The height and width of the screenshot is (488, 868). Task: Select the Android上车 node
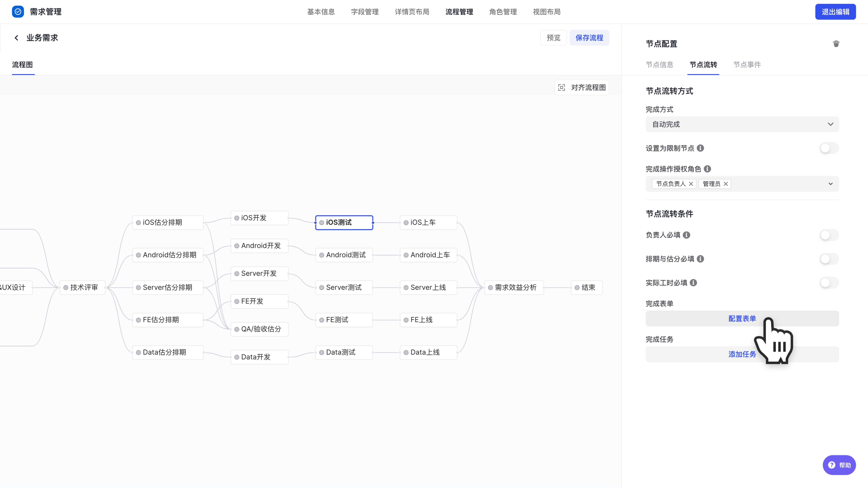[x=429, y=255]
